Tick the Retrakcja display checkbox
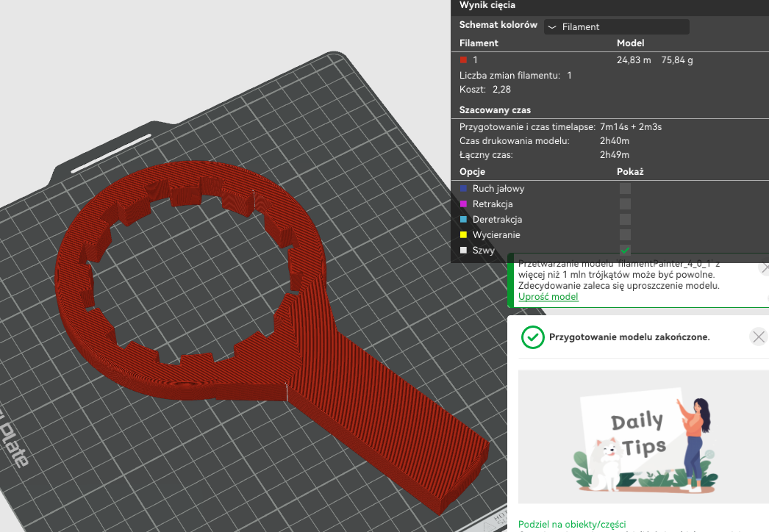This screenshot has height=532, width=769. pos(625,204)
